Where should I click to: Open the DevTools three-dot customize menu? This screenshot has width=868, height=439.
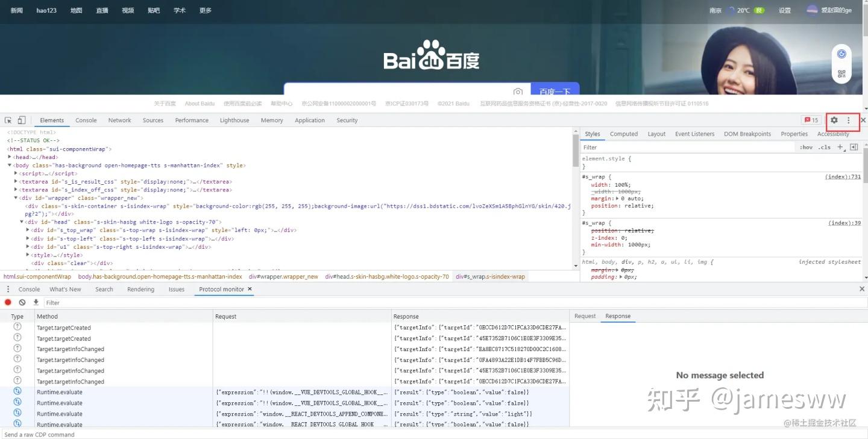849,120
